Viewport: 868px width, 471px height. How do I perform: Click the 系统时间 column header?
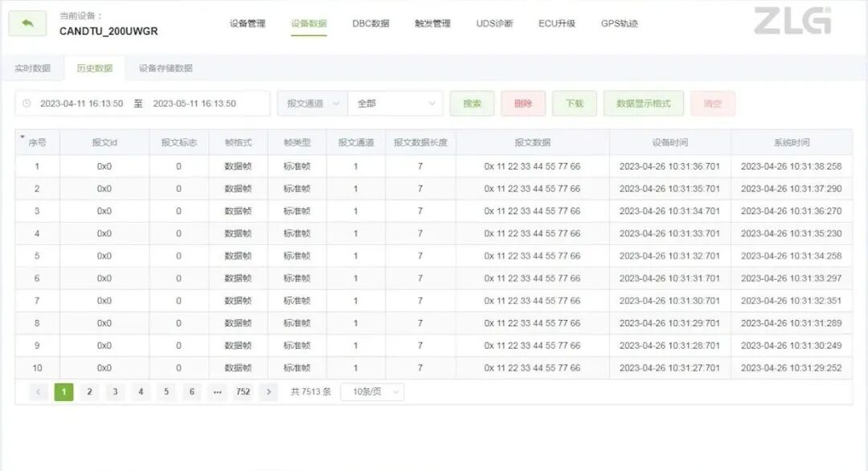[792, 142]
